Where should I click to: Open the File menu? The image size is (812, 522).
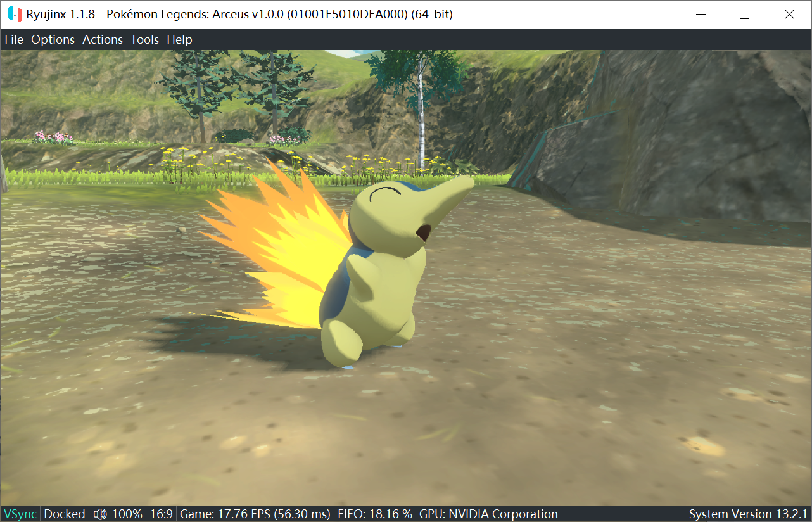pyautogui.click(x=14, y=39)
